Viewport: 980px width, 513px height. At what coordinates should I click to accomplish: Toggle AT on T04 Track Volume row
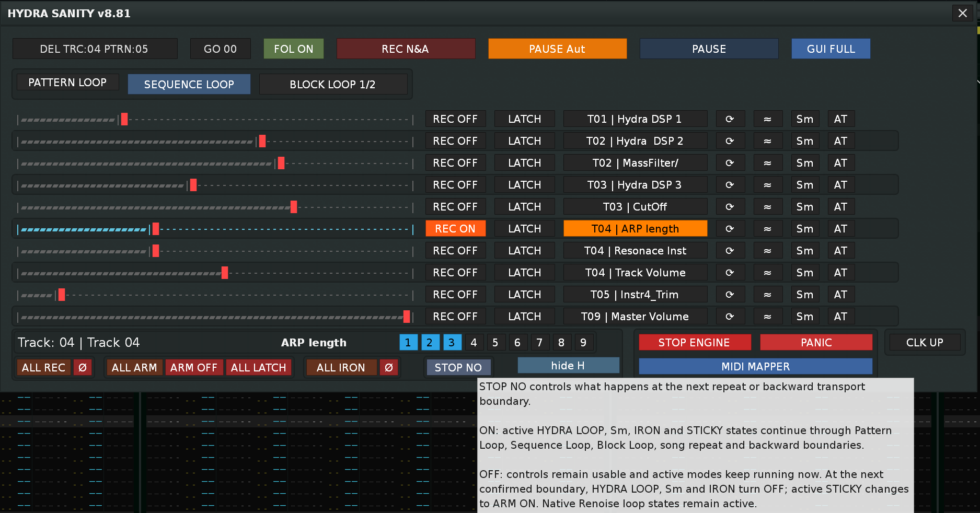pyautogui.click(x=841, y=273)
